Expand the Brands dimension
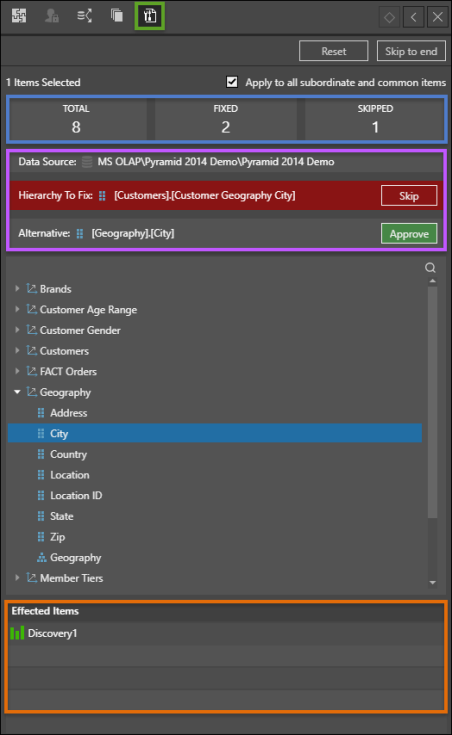The width and height of the screenshot is (452, 735). pos(17,288)
